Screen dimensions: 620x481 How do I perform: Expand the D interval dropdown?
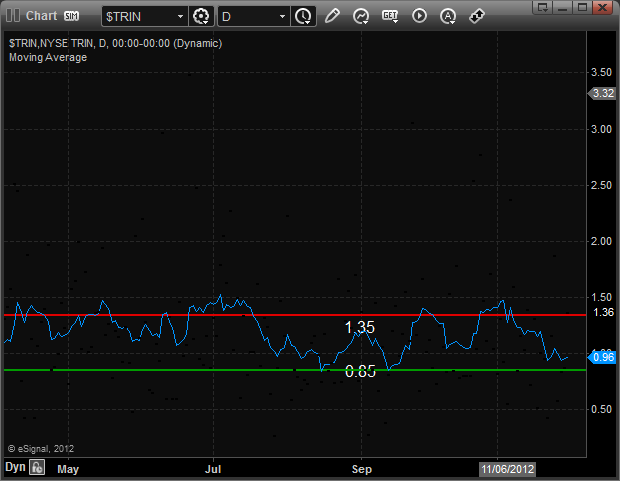coord(282,17)
